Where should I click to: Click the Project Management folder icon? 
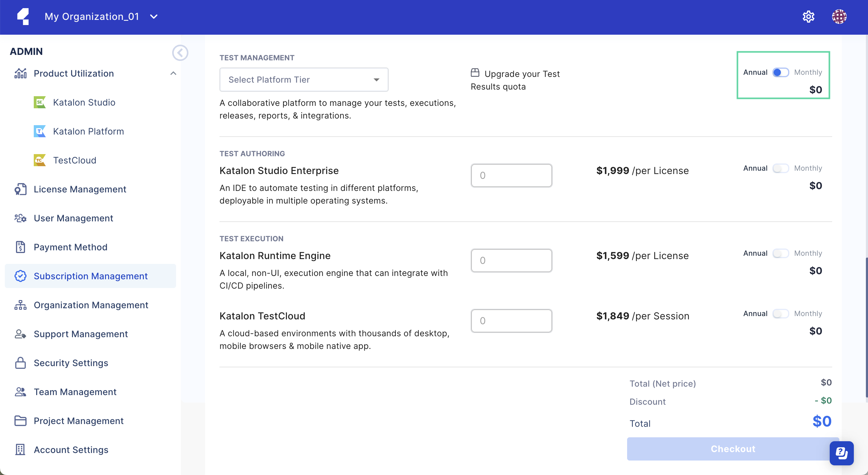(x=21, y=421)
